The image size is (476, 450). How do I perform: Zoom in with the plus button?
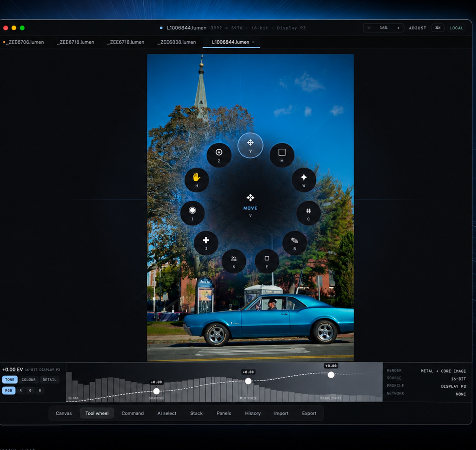[x=398, y=28]
